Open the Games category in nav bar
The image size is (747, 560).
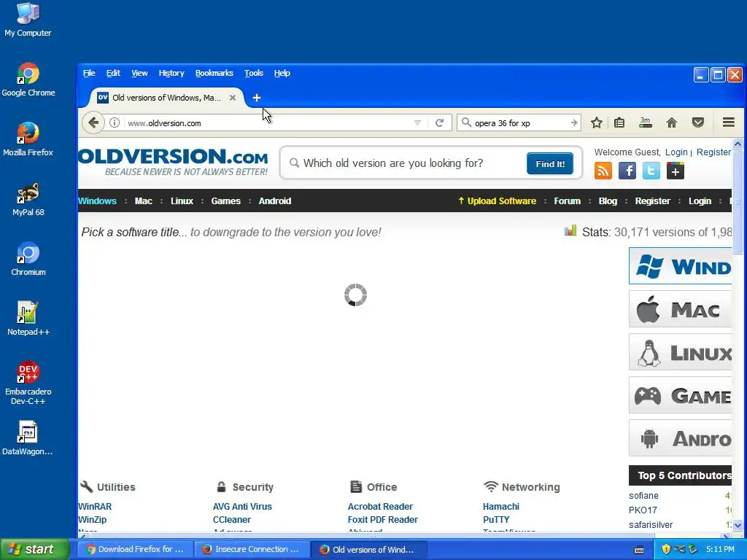tap(226, 201)
